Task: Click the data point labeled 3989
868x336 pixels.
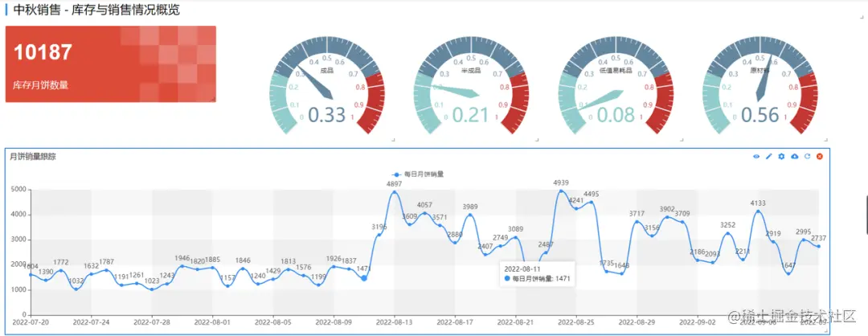Action: click(470, 215)
